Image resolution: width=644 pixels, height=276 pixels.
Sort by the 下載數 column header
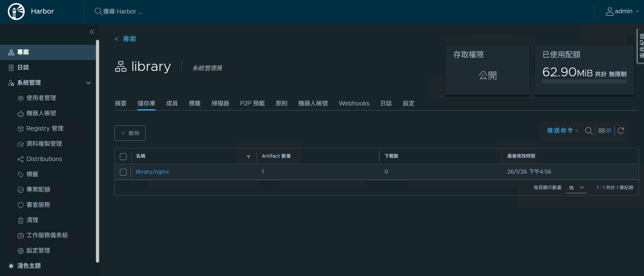point(391,156)
